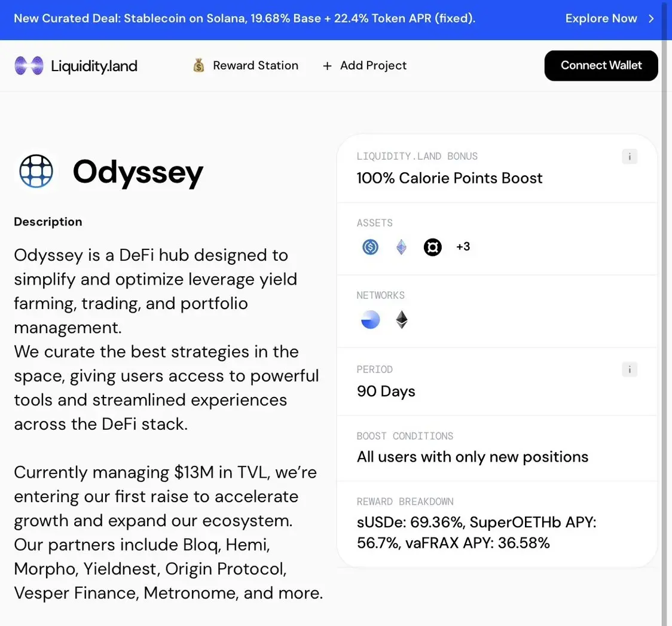Click the Liquidity.land logo icon

[x=29, y=66]
